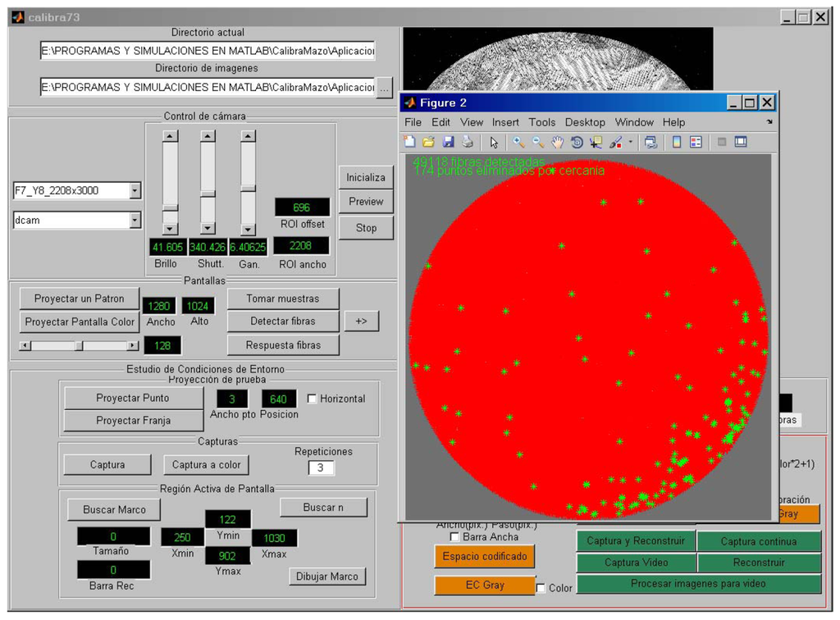The width and height of the screenshot is (840, 620).
Task: Click the Print Figure icon
Action: [467, 142]
